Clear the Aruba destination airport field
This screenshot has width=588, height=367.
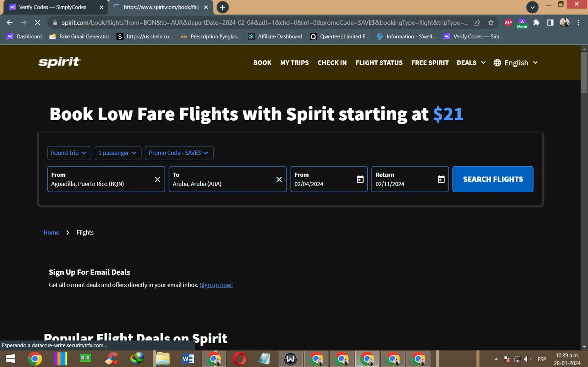(x=279, y=179)
